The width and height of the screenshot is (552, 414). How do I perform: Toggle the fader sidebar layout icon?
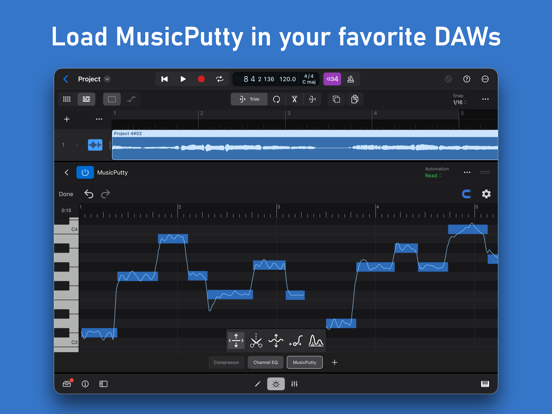coord(104,384)
